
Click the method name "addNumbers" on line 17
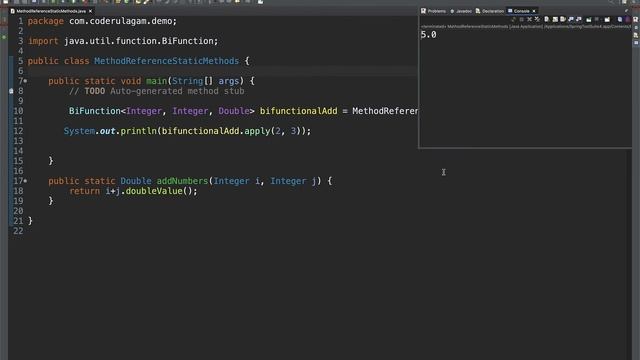pyautogui.click(x=182, y=181)
